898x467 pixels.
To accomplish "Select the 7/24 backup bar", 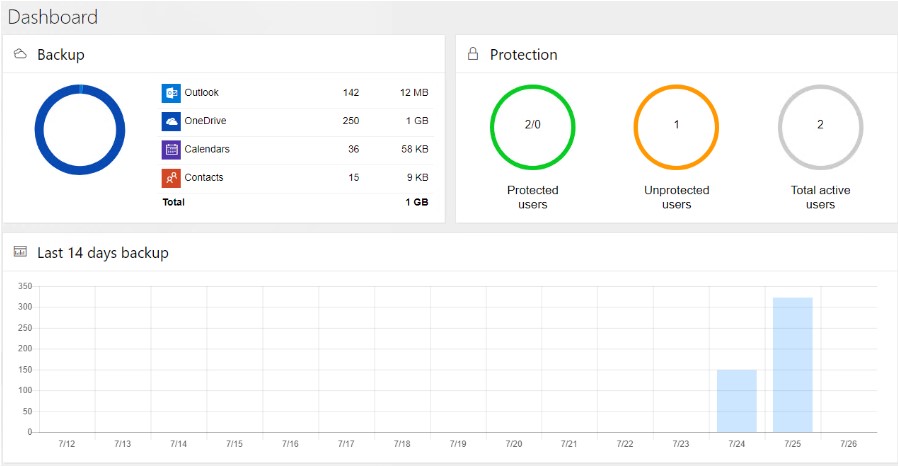I will click(736, 401).
